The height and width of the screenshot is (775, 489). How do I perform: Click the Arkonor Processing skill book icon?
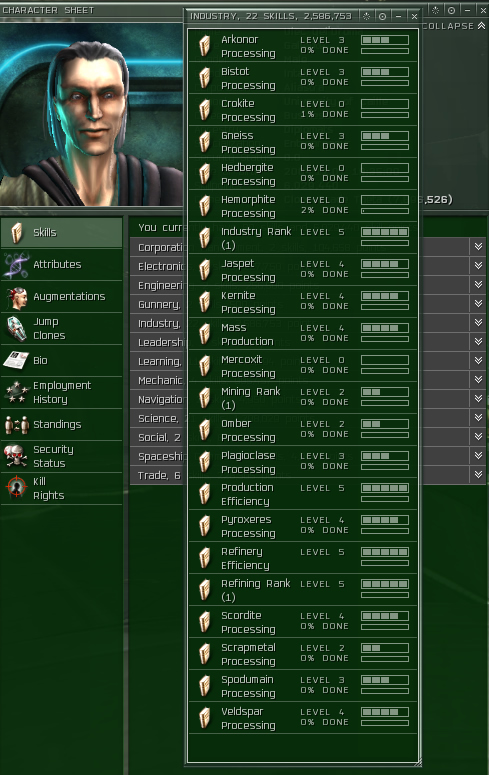point(205,46)
